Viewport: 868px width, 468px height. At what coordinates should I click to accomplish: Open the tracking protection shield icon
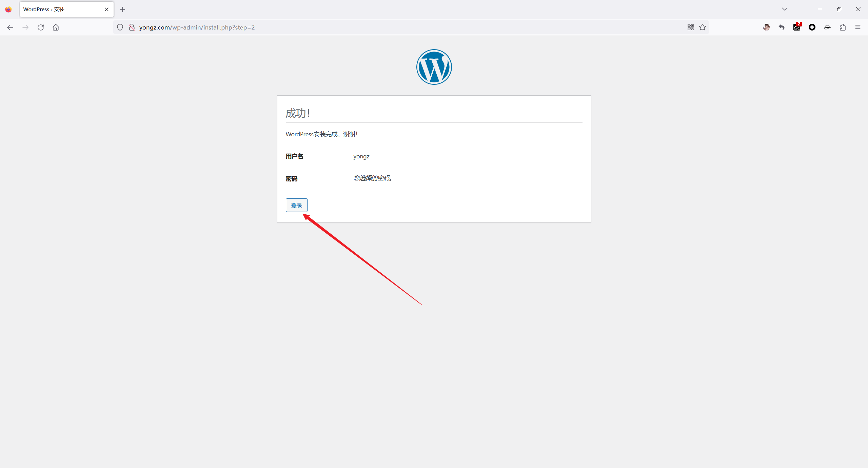pyautogui.click(x=120, y=27)
